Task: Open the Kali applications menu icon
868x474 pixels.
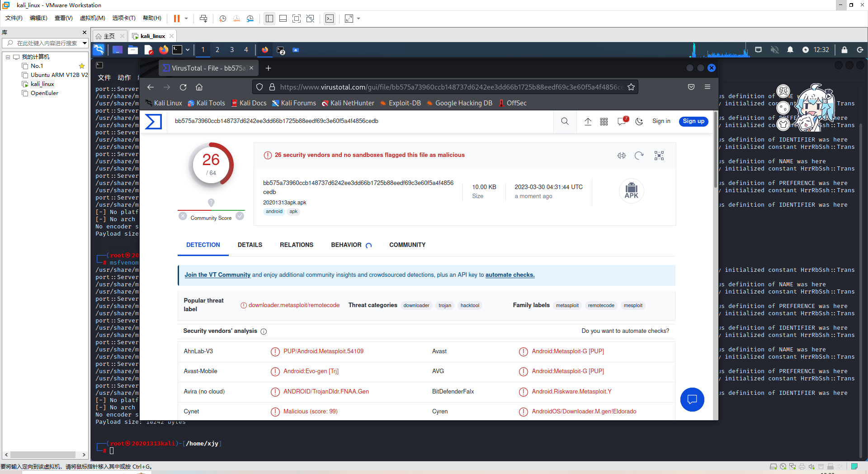Action: coord(99,50)
